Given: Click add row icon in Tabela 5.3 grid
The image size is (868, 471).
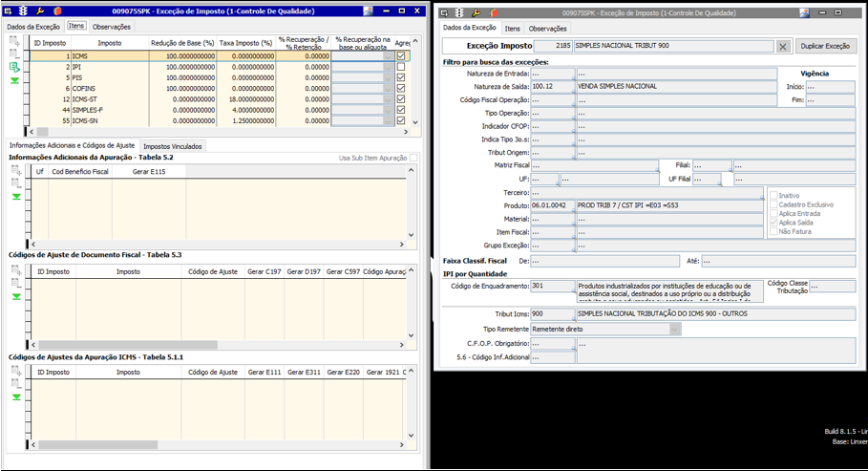Looking at the screenshot, I should pos(14,271).
